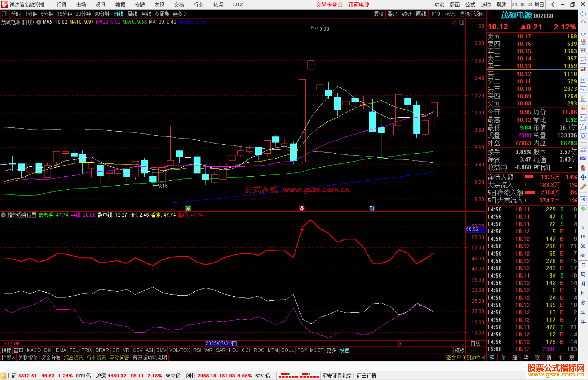Click the red S dollar sidebar icon
The height and width of the screenshot is (380, 588).
coord(583,168)
